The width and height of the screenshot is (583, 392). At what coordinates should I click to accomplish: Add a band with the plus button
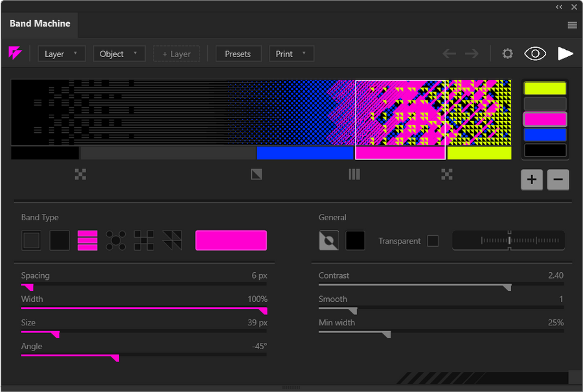[532, 179]
